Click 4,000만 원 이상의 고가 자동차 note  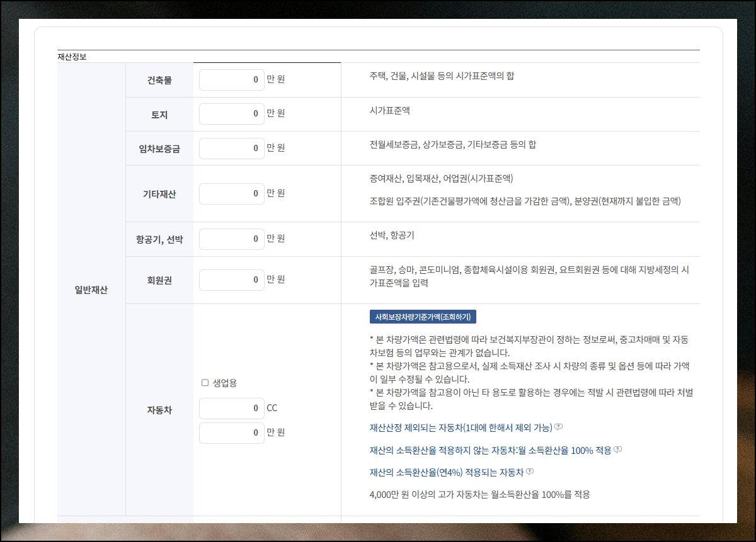click(480, 495)
